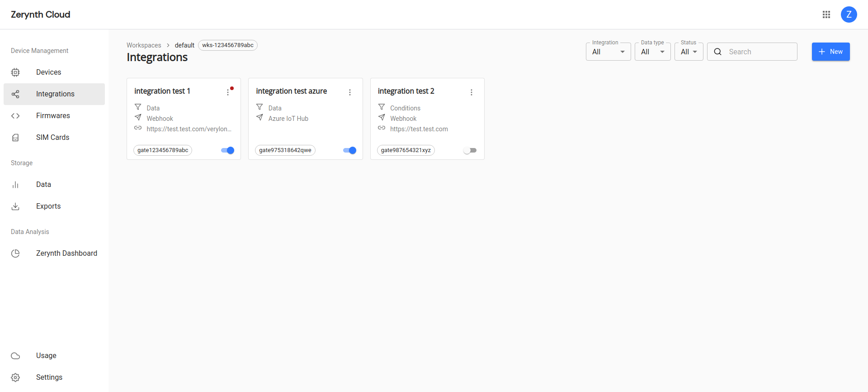Click the Settings gear icon

coord(15,378)
